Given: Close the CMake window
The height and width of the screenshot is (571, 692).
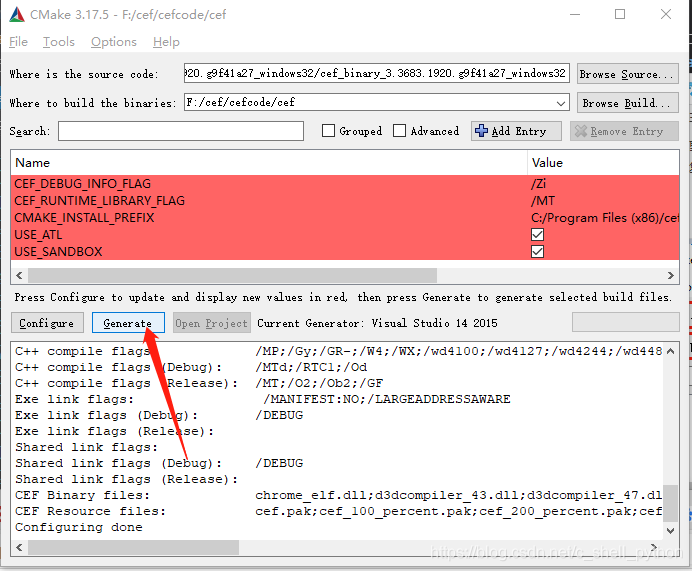Looking at the screenshot, I should pos(666,14).
